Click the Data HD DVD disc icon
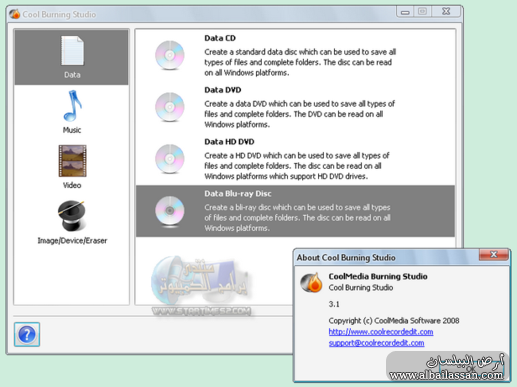 pos(170,159)
